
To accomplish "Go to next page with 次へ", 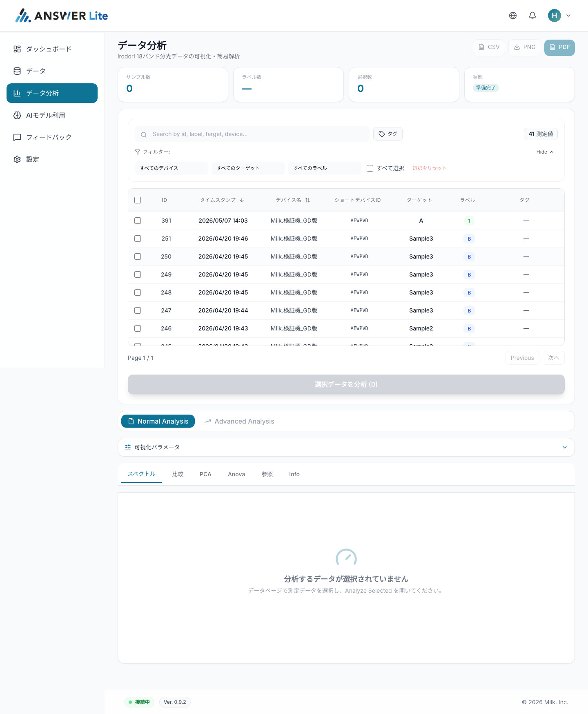I will click(553, 358).
